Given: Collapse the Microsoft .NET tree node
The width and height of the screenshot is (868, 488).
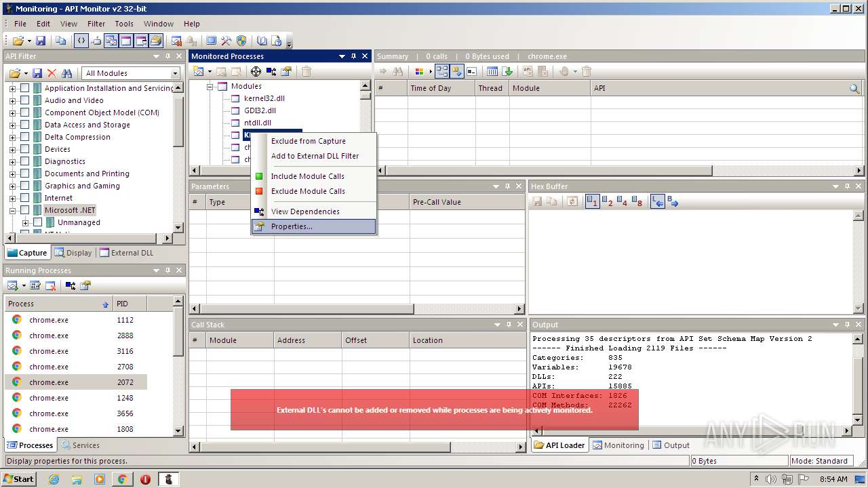Looking at the screenshot, I should pos(12,210).
